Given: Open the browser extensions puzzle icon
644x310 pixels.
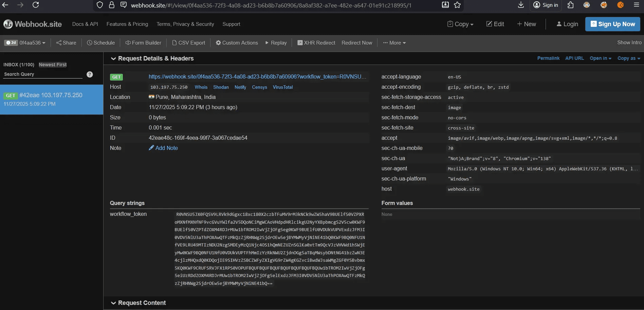Looking at the screenshot, I should pos(571,5).
